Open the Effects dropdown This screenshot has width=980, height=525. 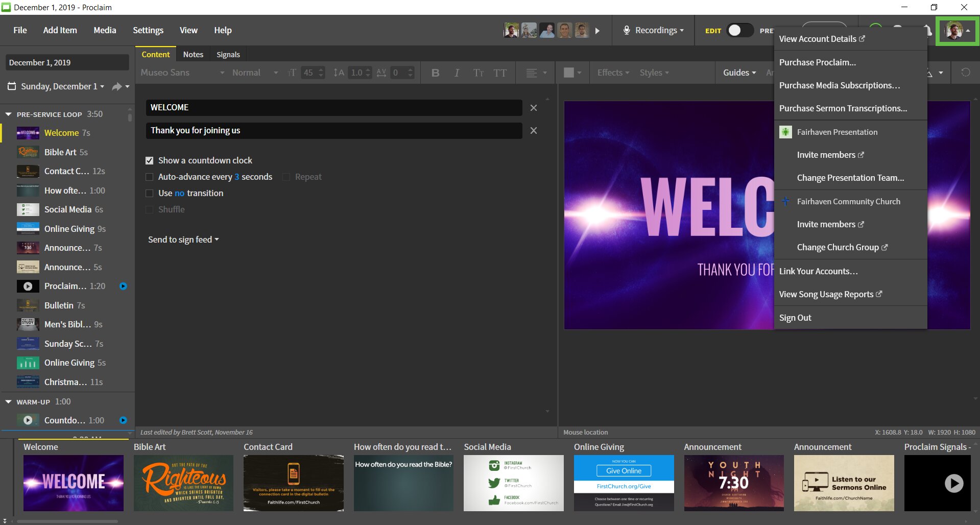click(x=613, y=73)
